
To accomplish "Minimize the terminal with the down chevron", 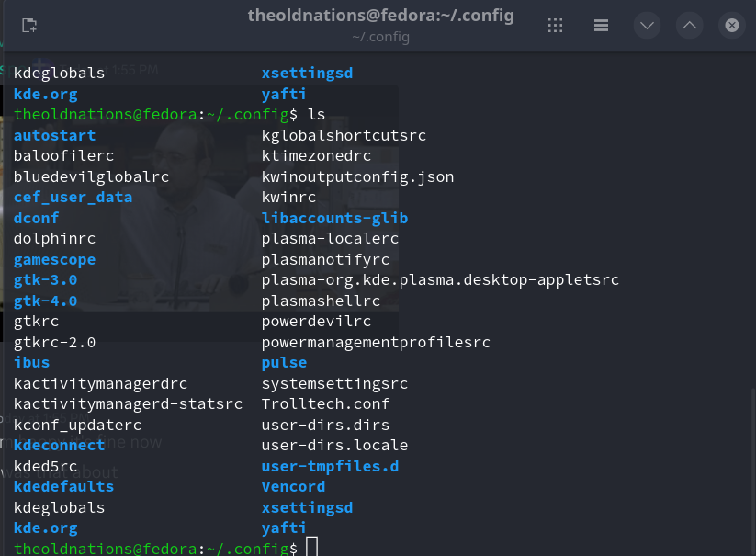I will (x=647, y=25).
